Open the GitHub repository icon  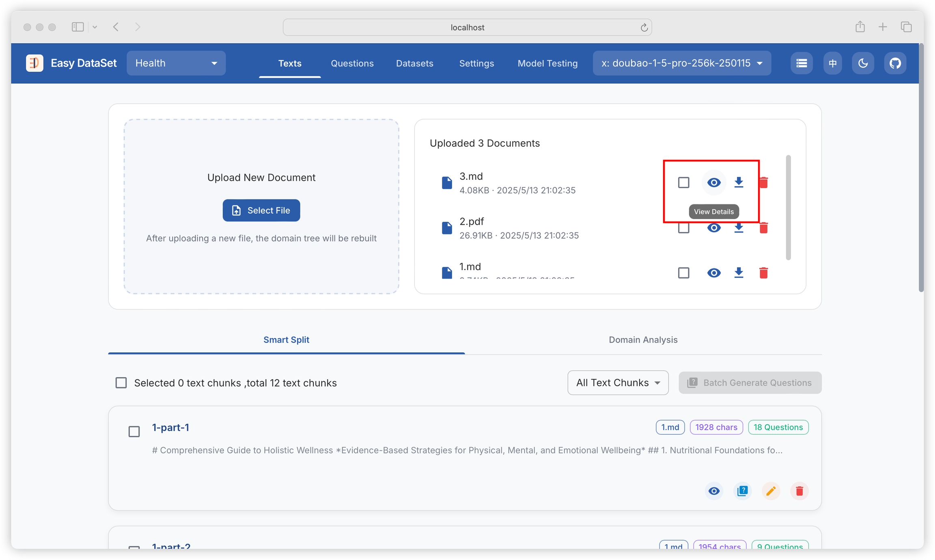tap(895, 63)
